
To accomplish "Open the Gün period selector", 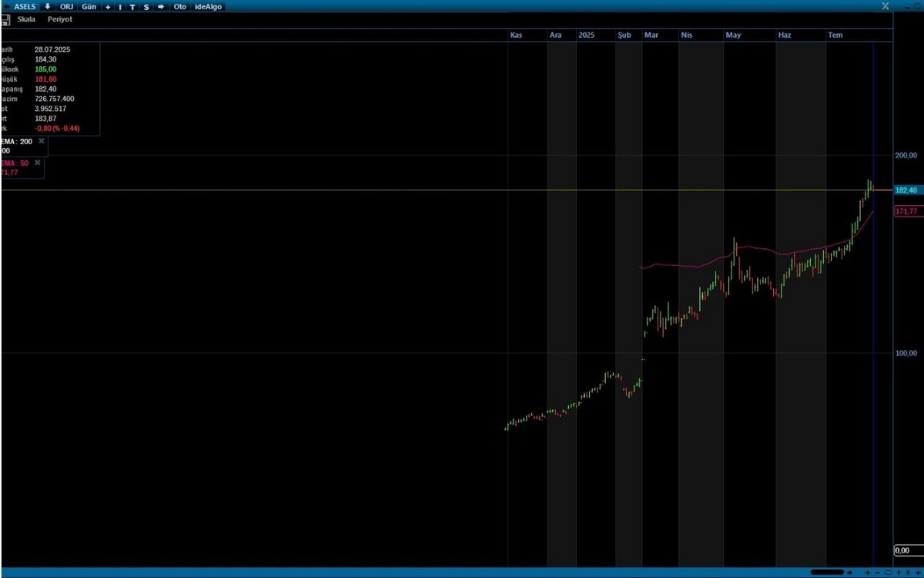I will pos(89,6).
